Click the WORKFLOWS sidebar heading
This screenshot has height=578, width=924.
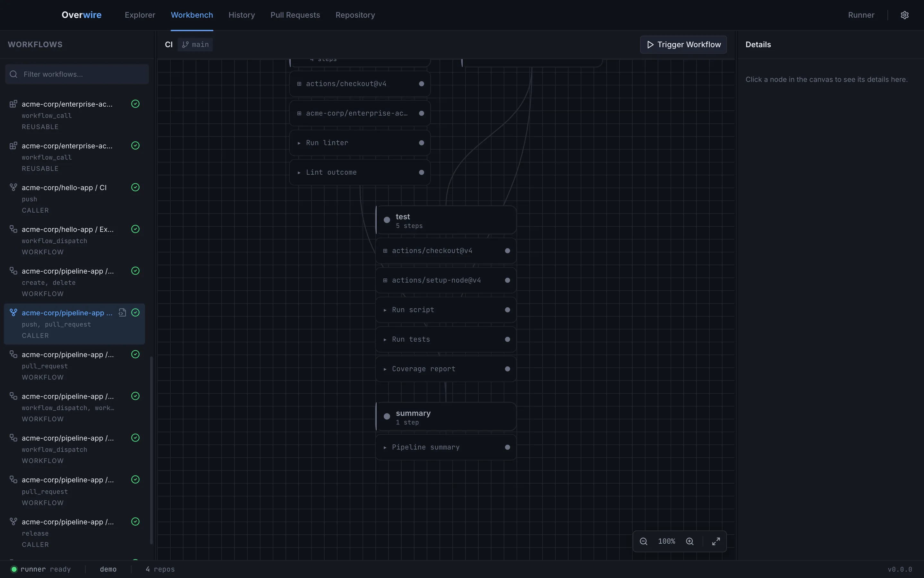coord(35,44)
